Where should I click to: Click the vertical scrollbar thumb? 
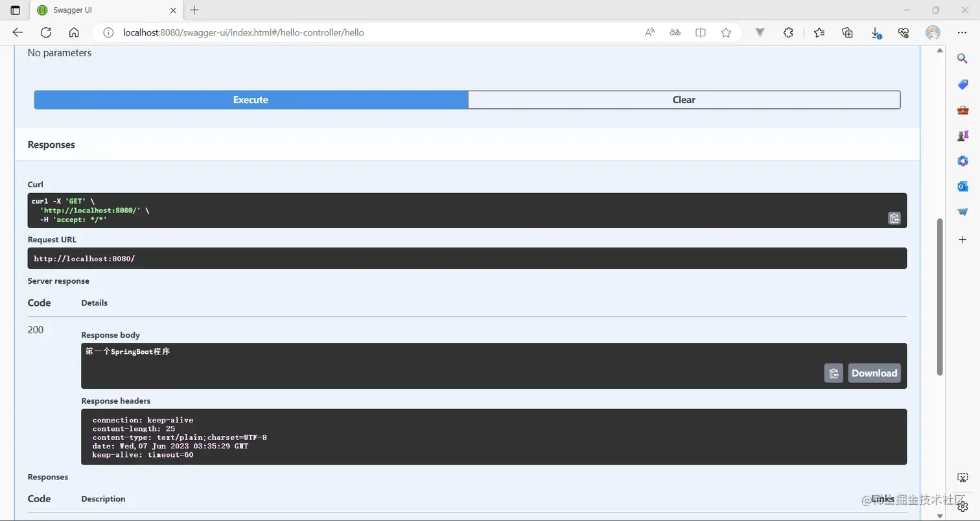[940, 297]
